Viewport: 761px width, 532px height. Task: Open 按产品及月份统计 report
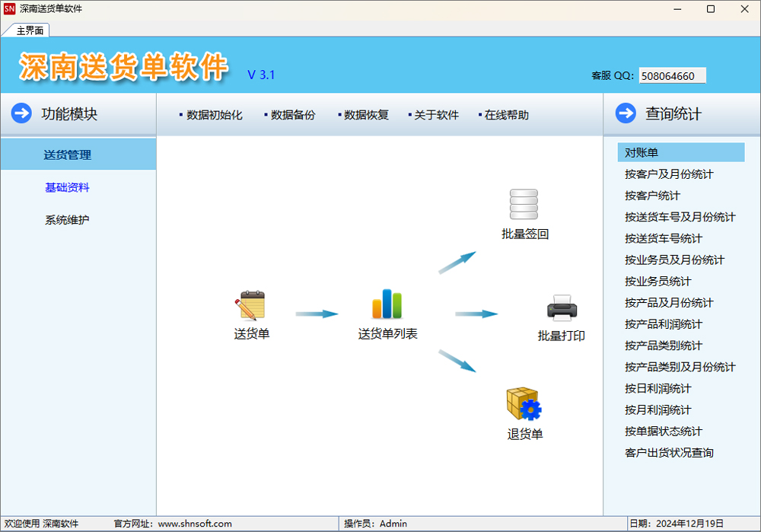click(x=669, y=302)
